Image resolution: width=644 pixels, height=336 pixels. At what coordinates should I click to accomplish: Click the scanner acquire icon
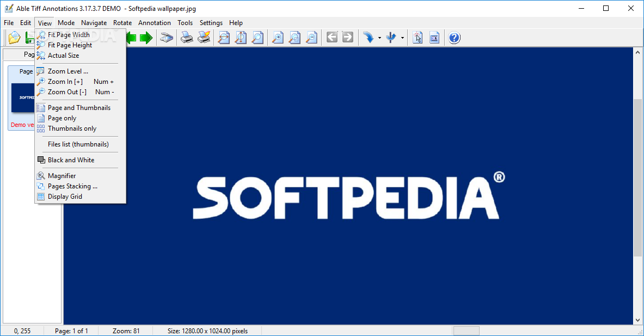(x=167, y=38)
